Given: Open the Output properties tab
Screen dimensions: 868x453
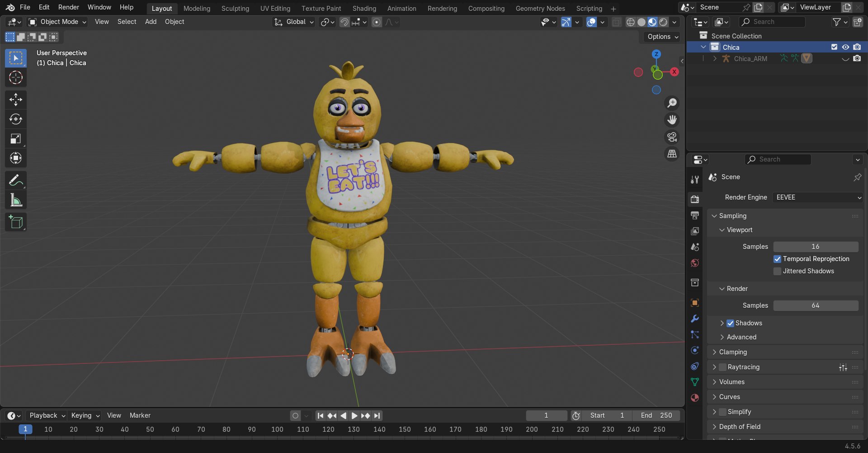Looking at the screenshot, I should (x=695, y=215).
